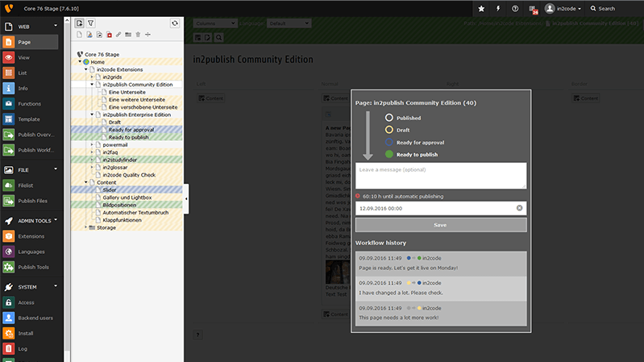Clear the date field with the x icon
Screen dimensions: 644x362
pyautogui.click(x=520, y=208)
